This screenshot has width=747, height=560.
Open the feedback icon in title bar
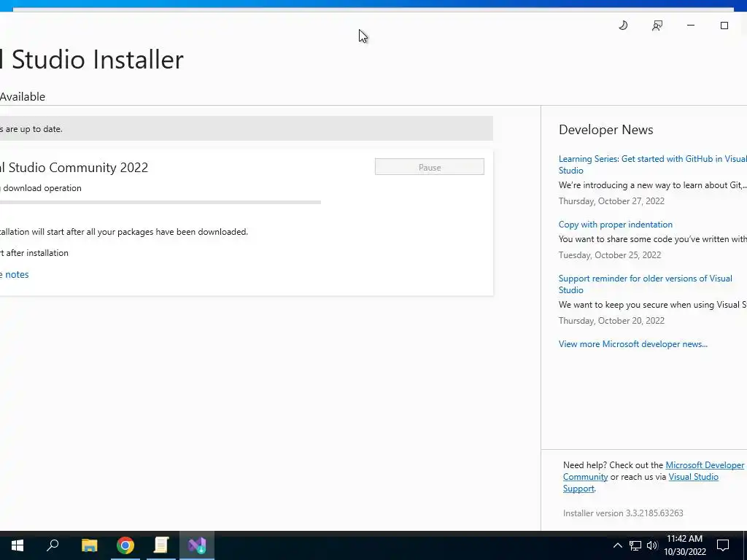click(x=657, y=26)
